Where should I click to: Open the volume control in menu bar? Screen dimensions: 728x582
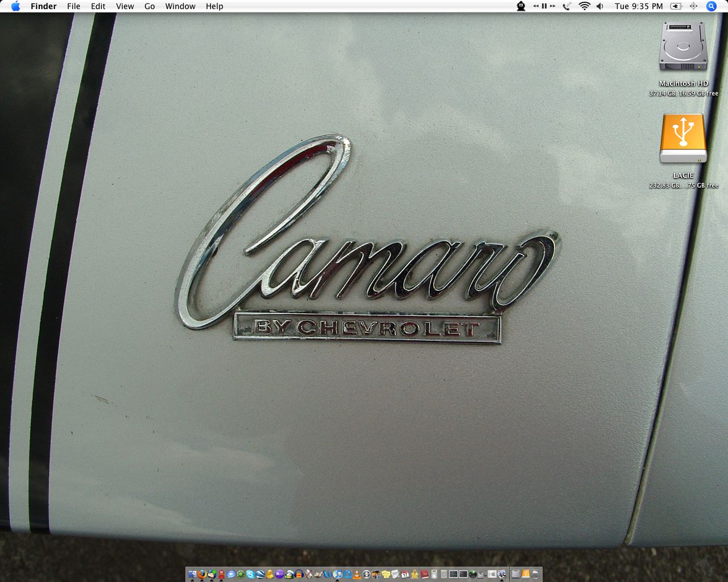(600, 6)
